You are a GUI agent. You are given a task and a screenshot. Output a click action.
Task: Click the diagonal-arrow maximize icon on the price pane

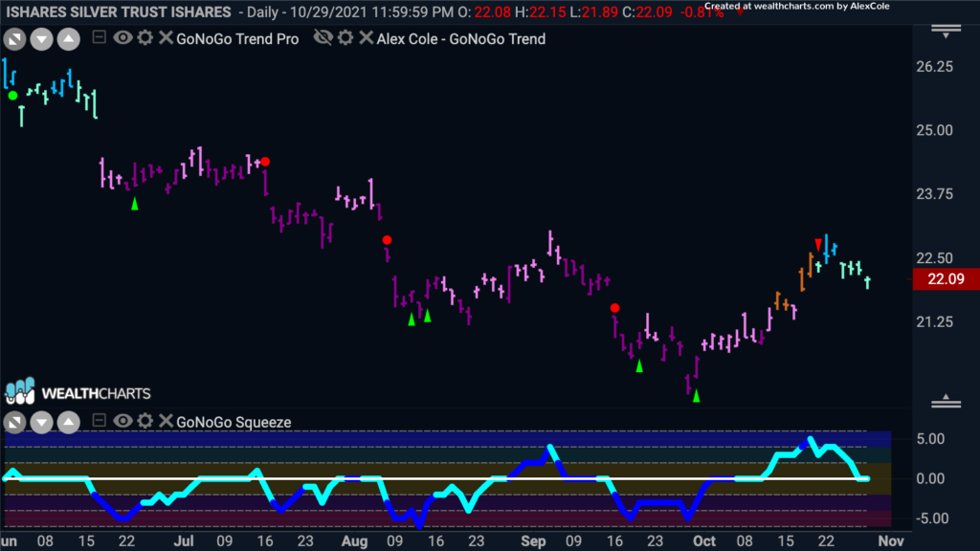14,39
